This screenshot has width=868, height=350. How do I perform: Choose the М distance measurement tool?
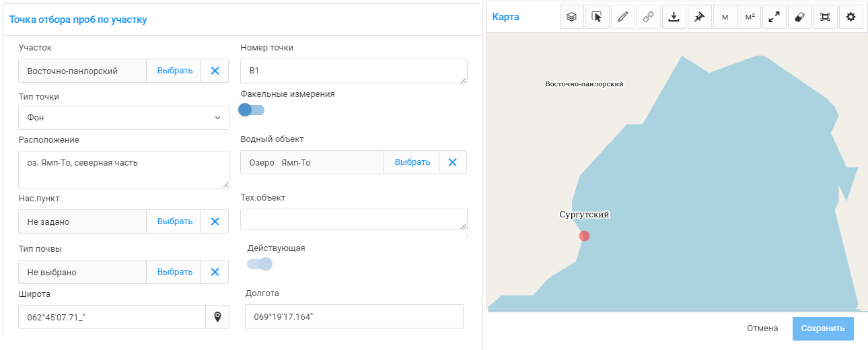tap(725, 17)
